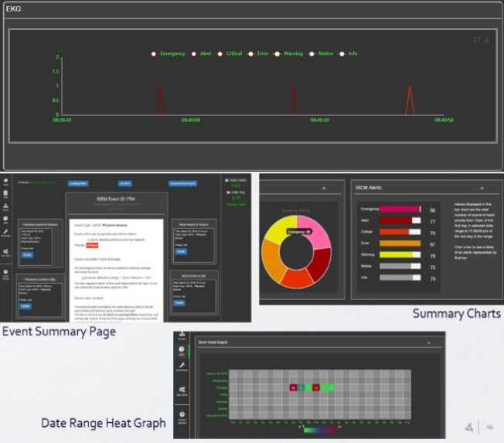Screen dimensions: 504x443
Task: Collapse the SIEM Alerts panel
Action: (482, 188)
